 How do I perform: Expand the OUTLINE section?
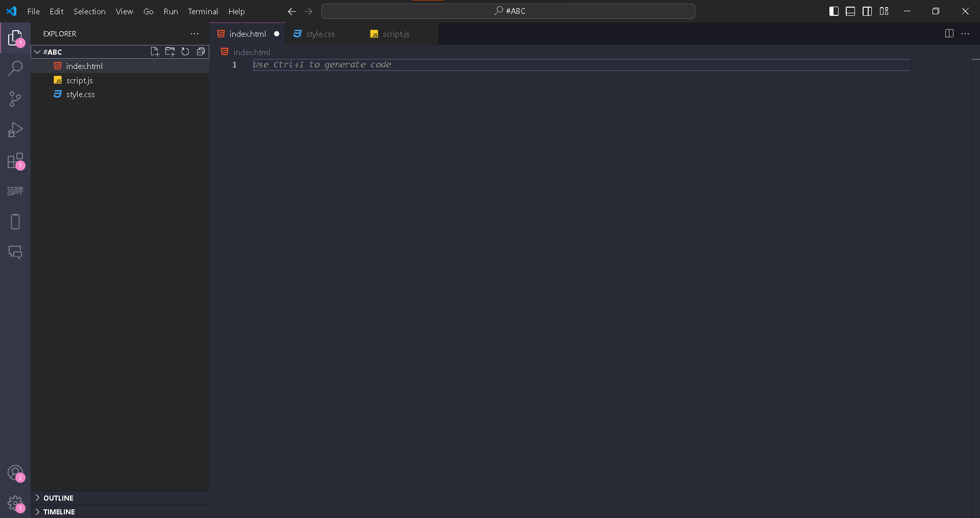[x=120, y=498]
